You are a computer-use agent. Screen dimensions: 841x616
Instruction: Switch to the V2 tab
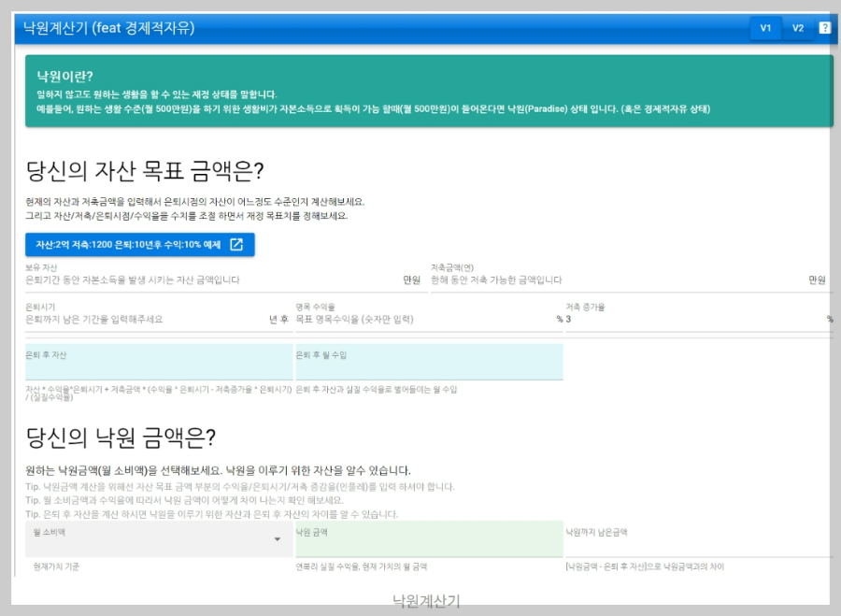point(799,26)
